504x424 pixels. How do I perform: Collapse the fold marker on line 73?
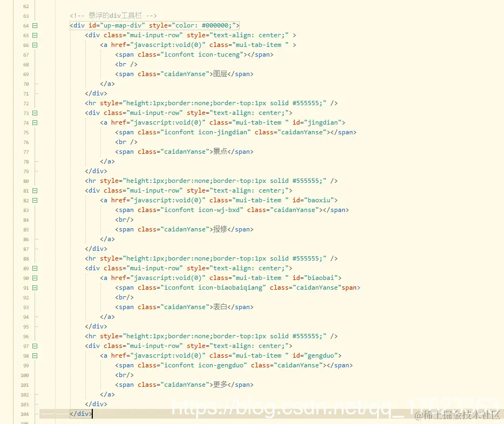35,113
